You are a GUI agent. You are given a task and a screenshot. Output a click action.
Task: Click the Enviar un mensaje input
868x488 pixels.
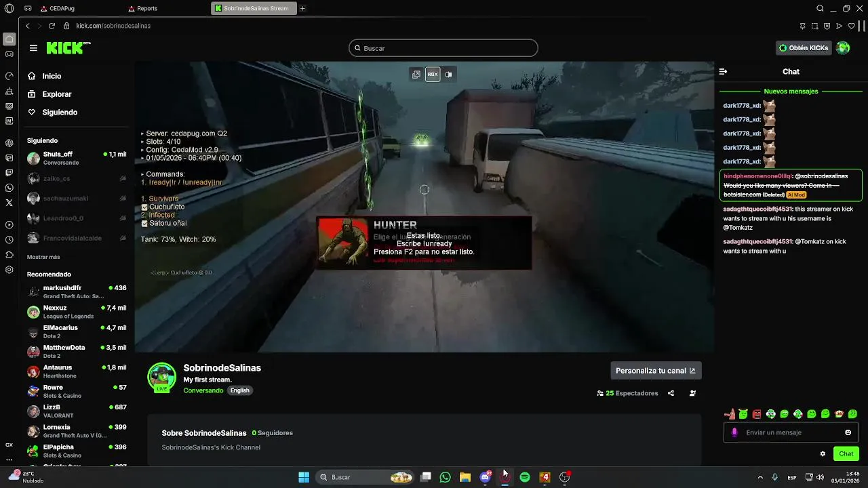791,432
